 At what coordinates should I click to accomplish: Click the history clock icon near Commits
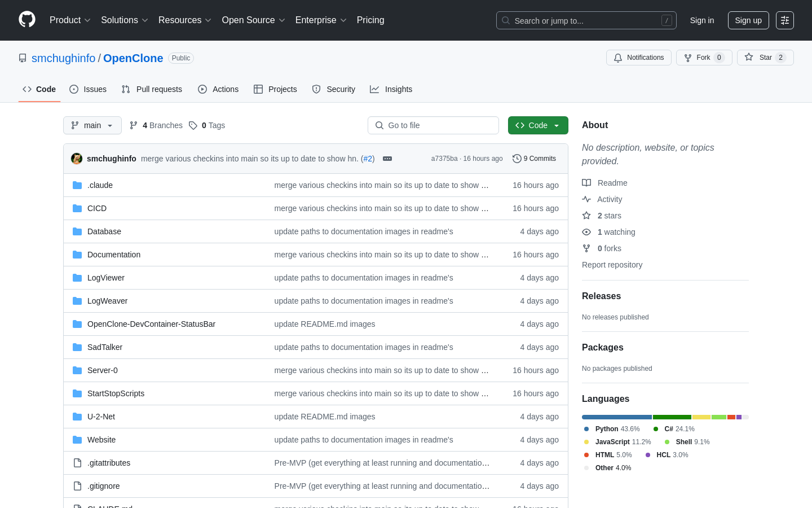click(x=517, y=159)
